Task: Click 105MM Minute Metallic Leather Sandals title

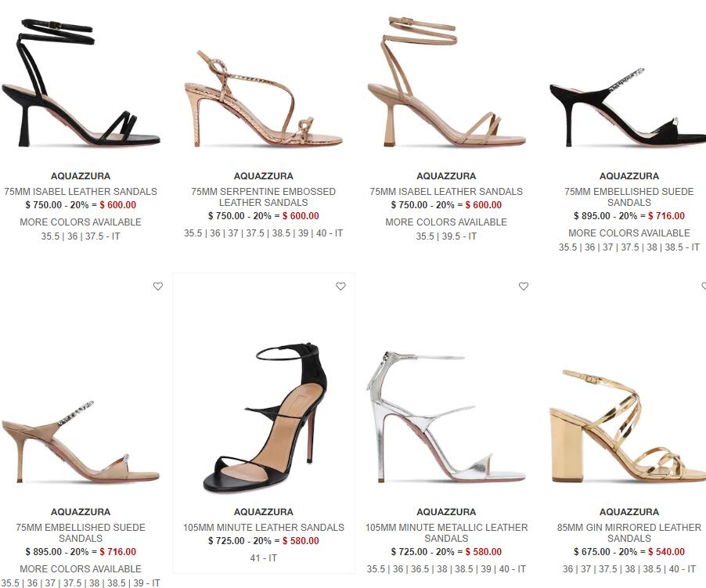Action: click(446, 532)
